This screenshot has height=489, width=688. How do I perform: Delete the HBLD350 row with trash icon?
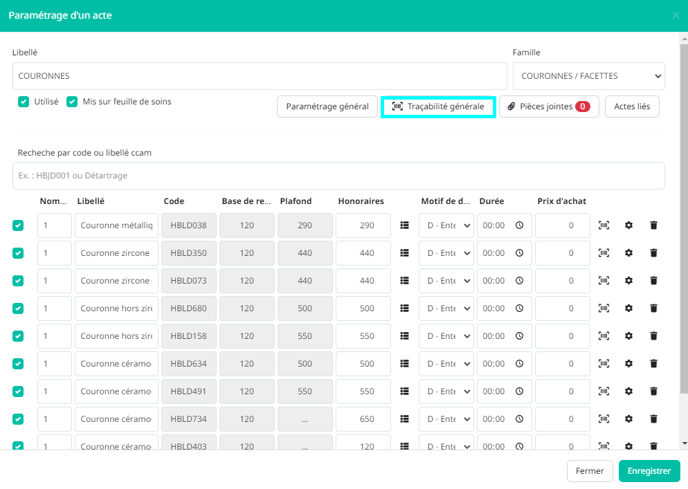click(653, 253)
